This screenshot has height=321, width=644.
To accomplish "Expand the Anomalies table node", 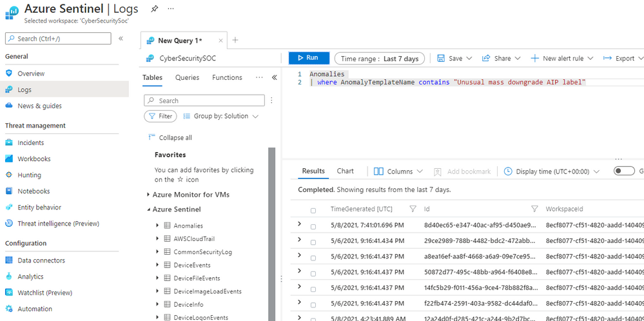I will pyautogui.click(x=157, y=226).
